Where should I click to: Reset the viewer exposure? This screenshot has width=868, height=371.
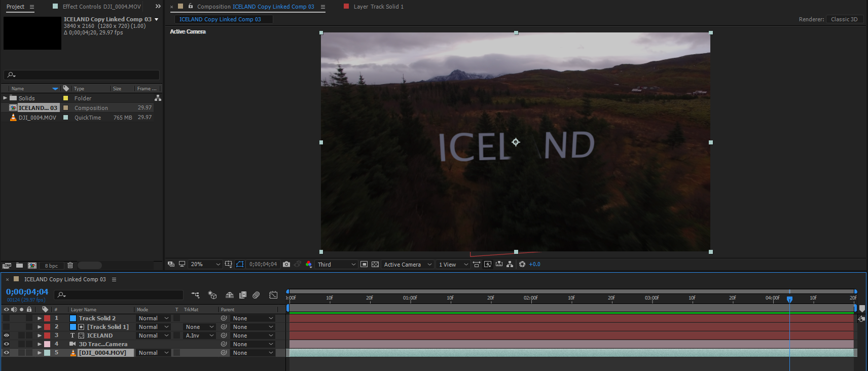[522, 264]
